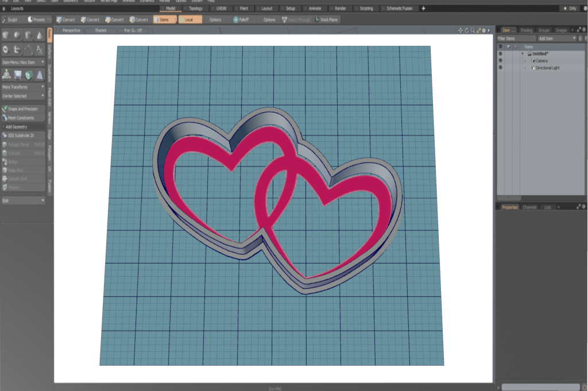Select Directional Light in item list
The image size is (588, 391).
pyautogui.click(x=546, y=68)
